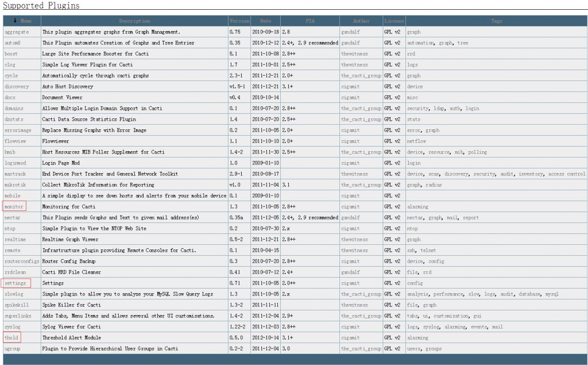Sort by the License column header
Viewport: 588px width, 365px height.
tap(394, 21)
